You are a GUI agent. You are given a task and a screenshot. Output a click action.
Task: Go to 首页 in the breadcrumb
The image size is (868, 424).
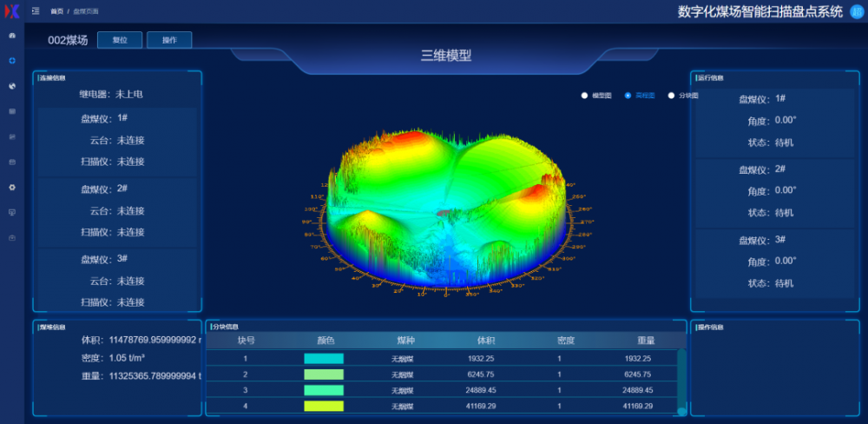pyautogui.click(x=56, y=11)
